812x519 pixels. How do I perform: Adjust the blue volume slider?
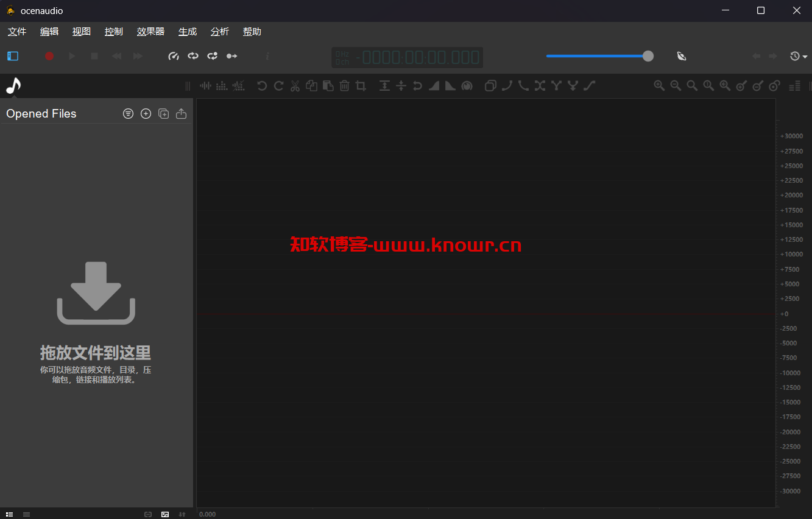click(x=600, y=56)
